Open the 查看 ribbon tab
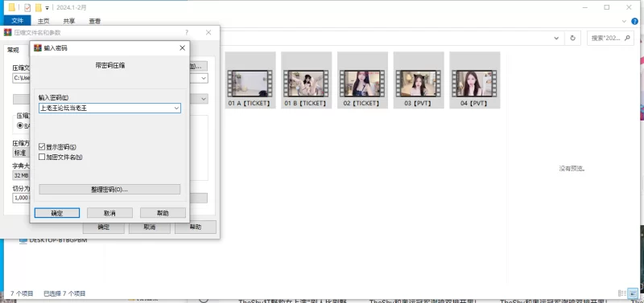 (95, 21)
